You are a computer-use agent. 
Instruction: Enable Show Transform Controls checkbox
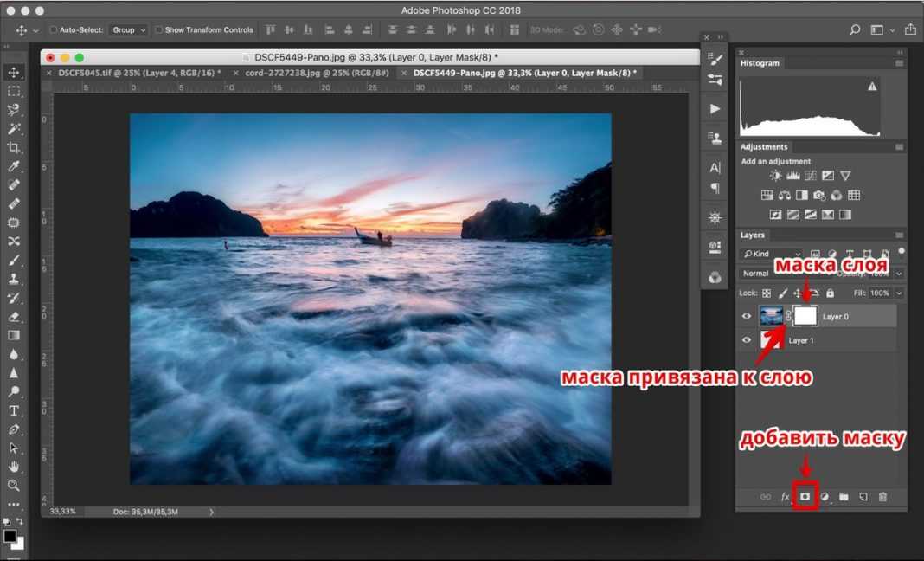click(158, 29)
